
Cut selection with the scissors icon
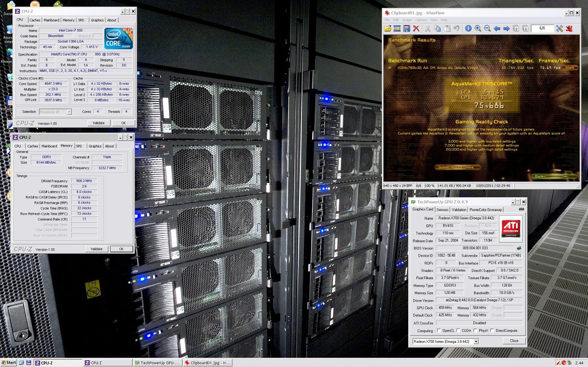click(428, 28)
